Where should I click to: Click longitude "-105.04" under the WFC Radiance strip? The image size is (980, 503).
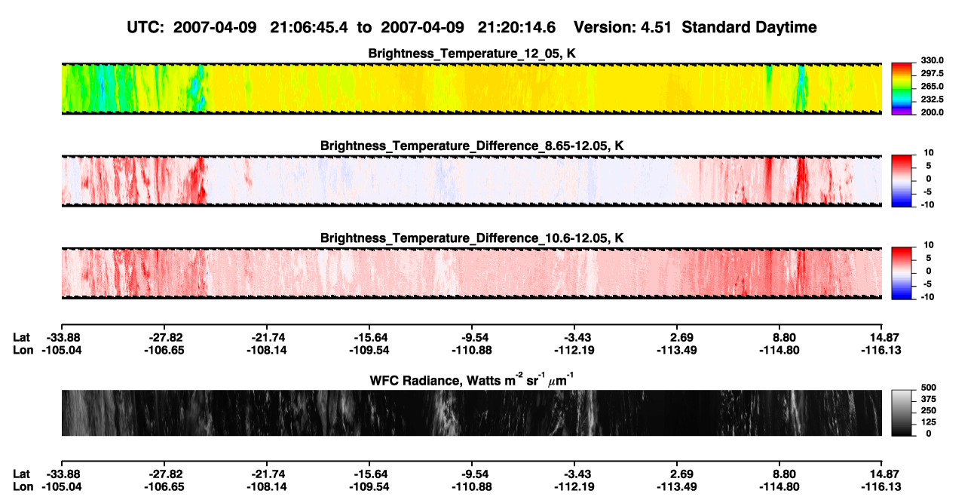pos(61,487)
